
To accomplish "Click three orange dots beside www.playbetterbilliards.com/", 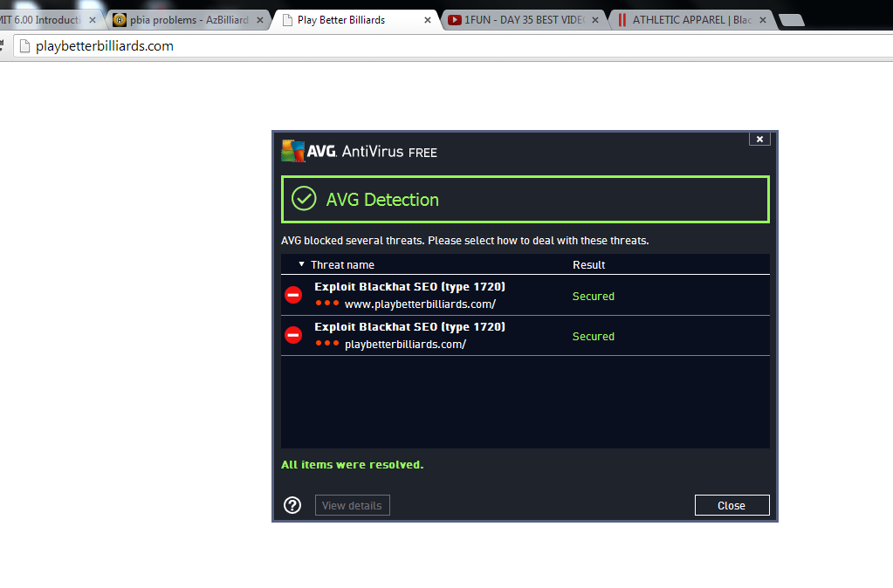I will pos(327,304).
